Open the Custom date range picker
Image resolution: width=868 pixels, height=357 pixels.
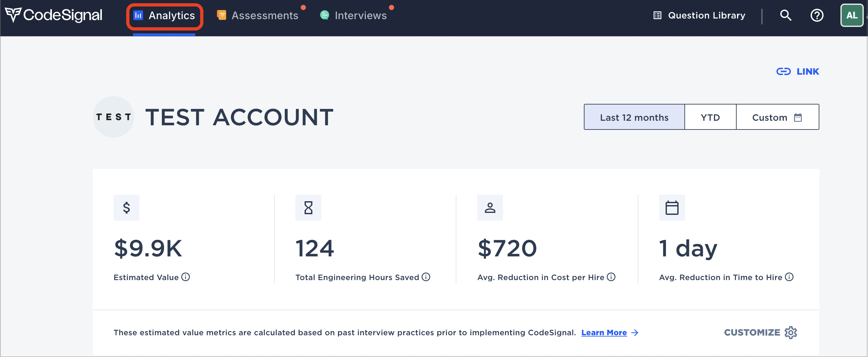pyautogui.click(x=777, y=117)
